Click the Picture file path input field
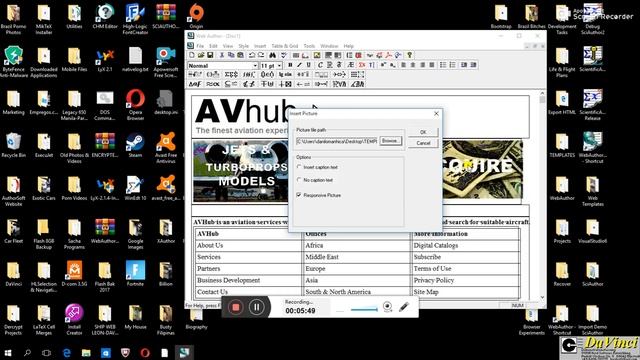 pos(337,141)
